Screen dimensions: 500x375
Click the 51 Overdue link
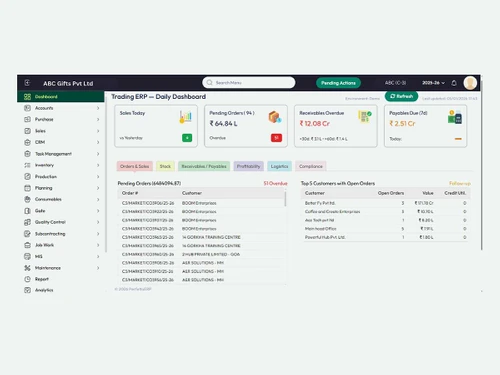point(275,183)
